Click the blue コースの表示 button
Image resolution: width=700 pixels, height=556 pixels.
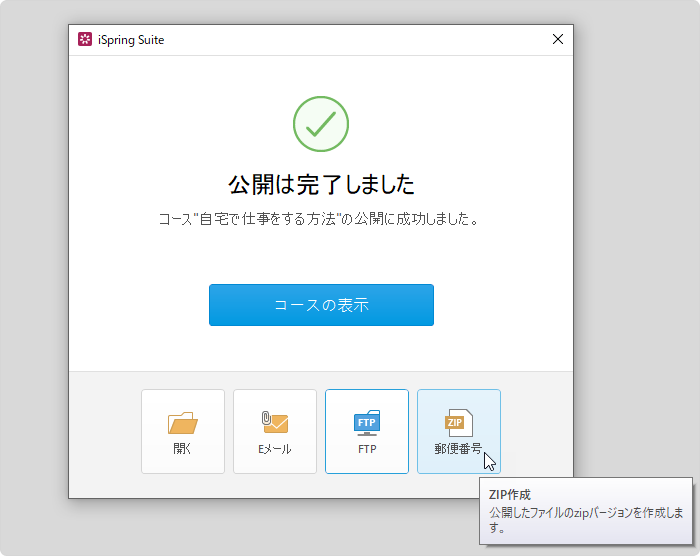coord(321,305)
